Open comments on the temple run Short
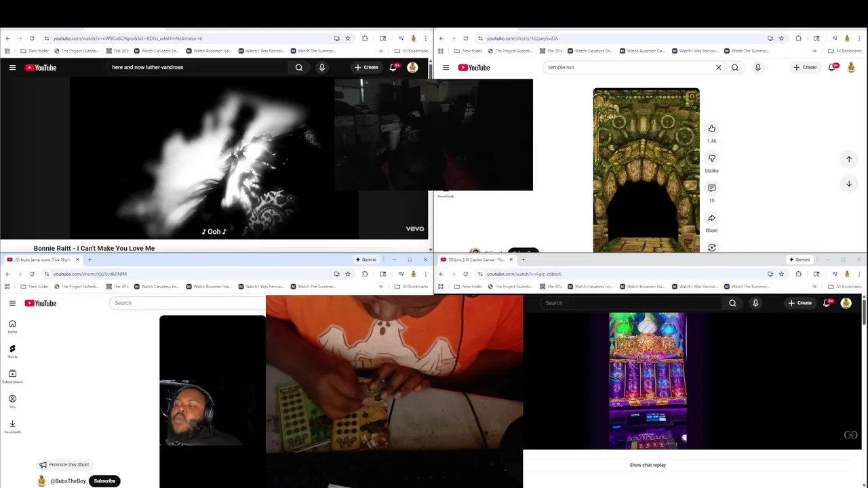 [x=712, y=188]
